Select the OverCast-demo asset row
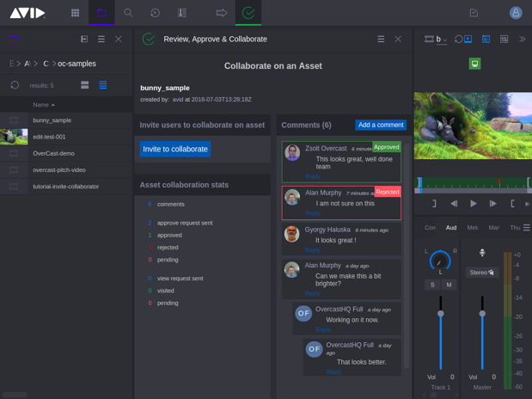Image resolution: width=532 pixels, height=399 pixels. [66, 153]
